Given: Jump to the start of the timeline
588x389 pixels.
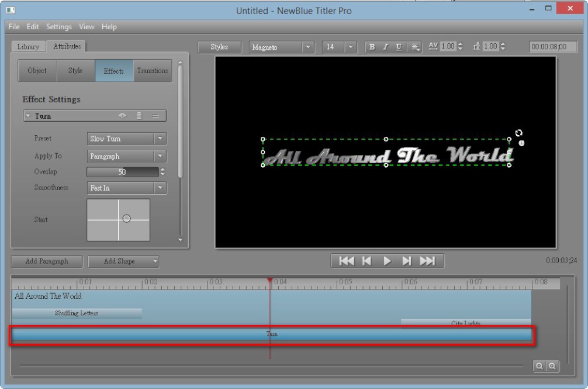Looking at the screenshot, I should [x=347, y=261].
